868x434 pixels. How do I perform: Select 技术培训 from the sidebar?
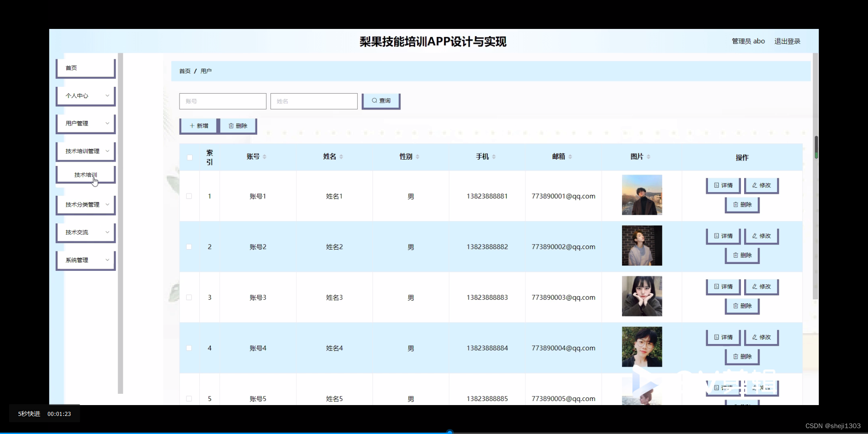85,175
